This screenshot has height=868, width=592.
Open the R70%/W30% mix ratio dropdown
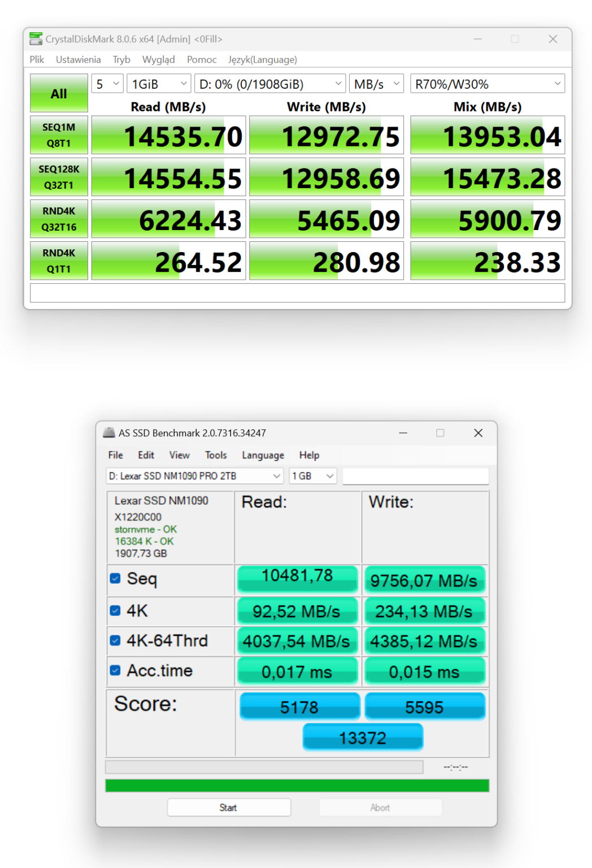tap(487, 83)
